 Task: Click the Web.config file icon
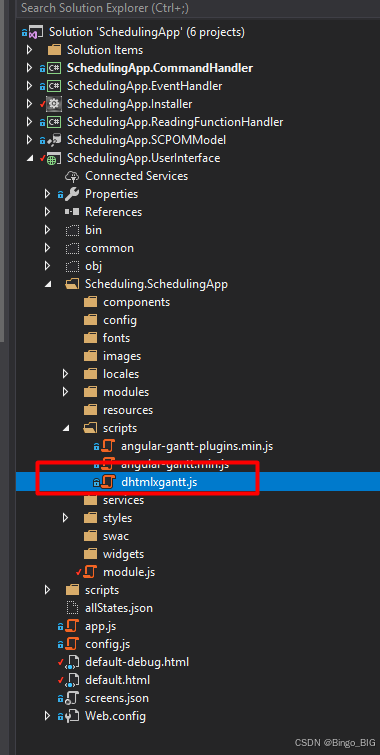click(72, 716)
